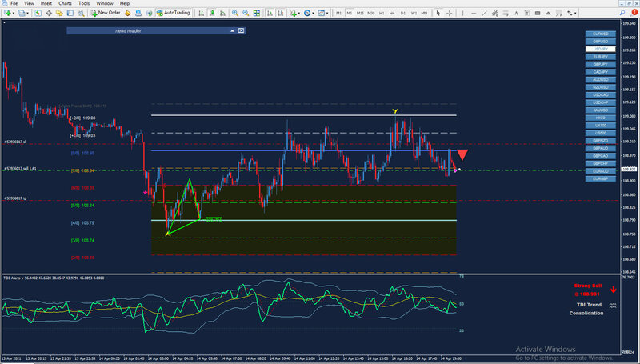The width and height of the screenshot is (640, 364).
Task: Select the Text Label tool
Action: pos(527,13)
